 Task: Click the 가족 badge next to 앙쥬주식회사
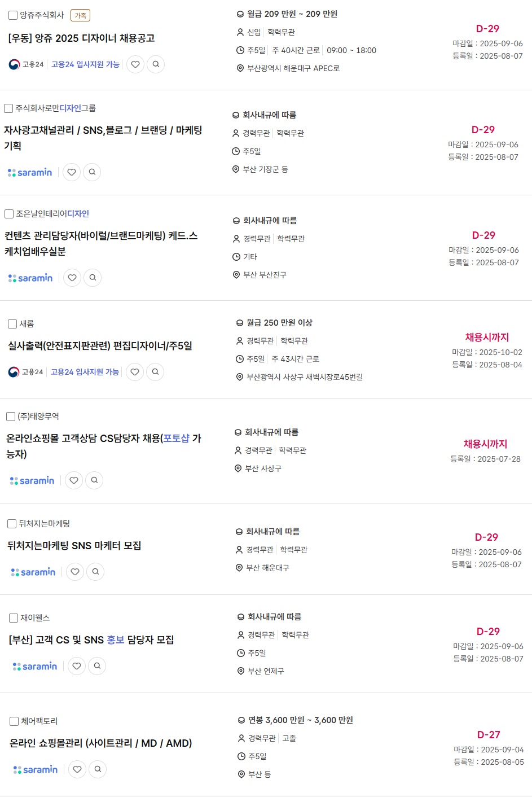(x=81, y=15)
